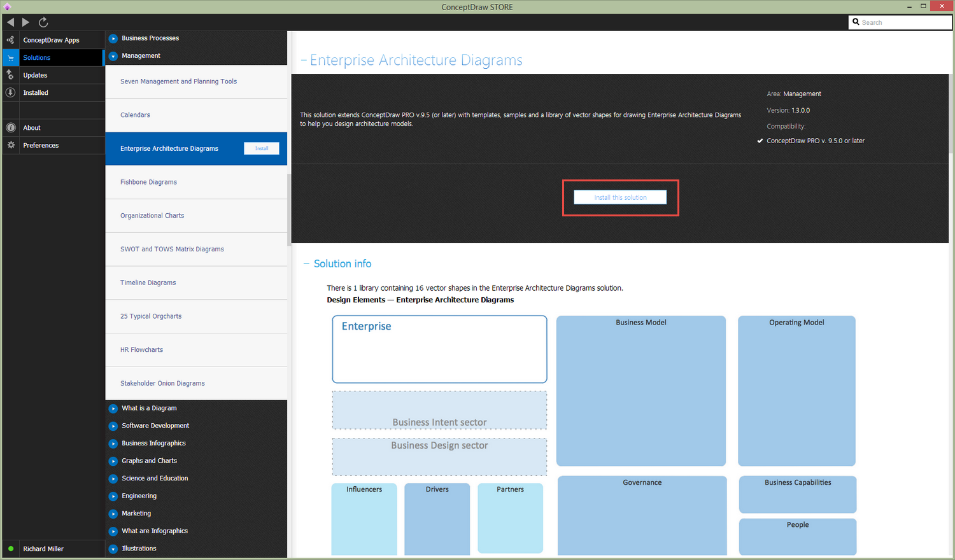Open the 25 Typical Orgcharts solution
Viewport: 955px width, 560px height.
[196, 316]
